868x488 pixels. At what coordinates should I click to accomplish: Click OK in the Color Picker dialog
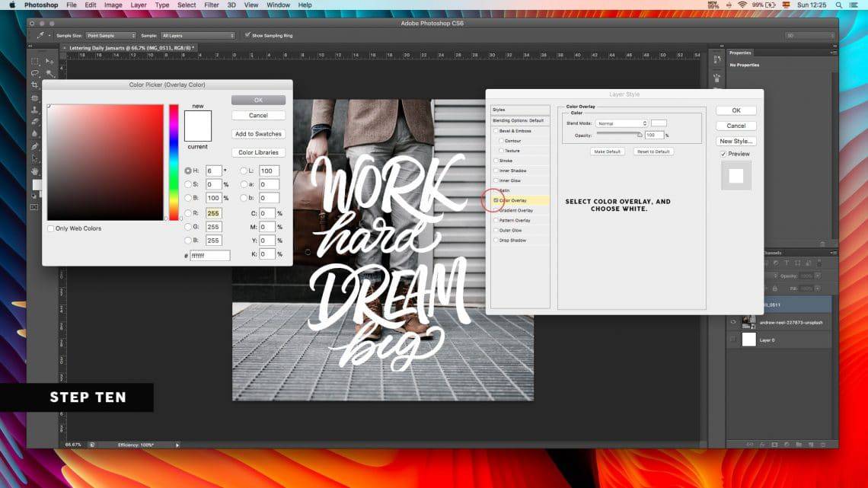click(259, 100)
